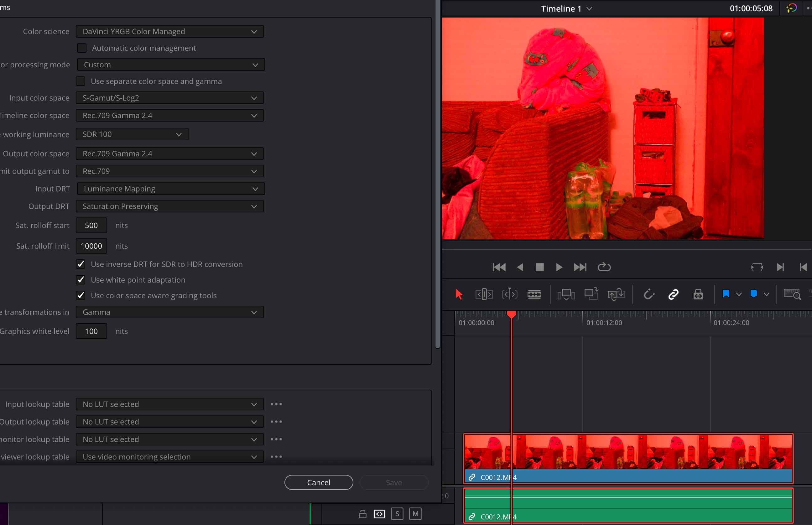Activate the Dynamic Trim mode tool
Screen dimensions: 812x525
509,294
